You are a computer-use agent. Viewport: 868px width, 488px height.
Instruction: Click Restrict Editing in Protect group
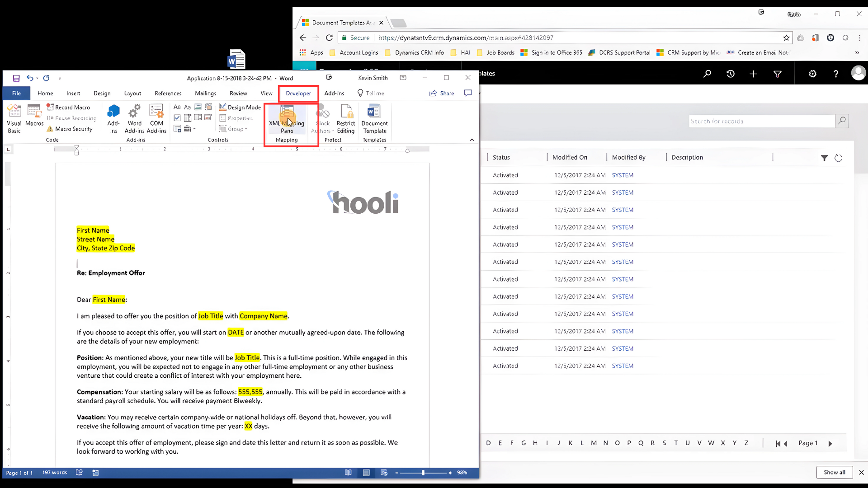coord(345,119)
